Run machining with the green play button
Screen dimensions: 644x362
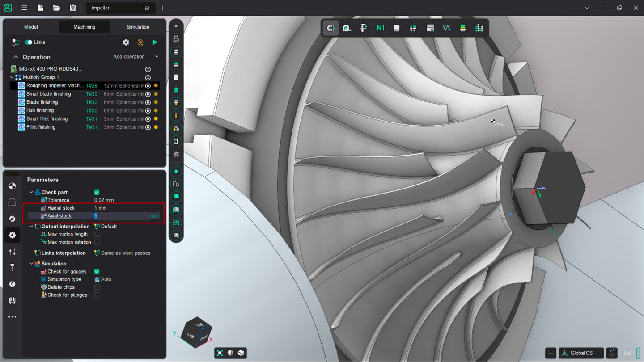point(155,42)
